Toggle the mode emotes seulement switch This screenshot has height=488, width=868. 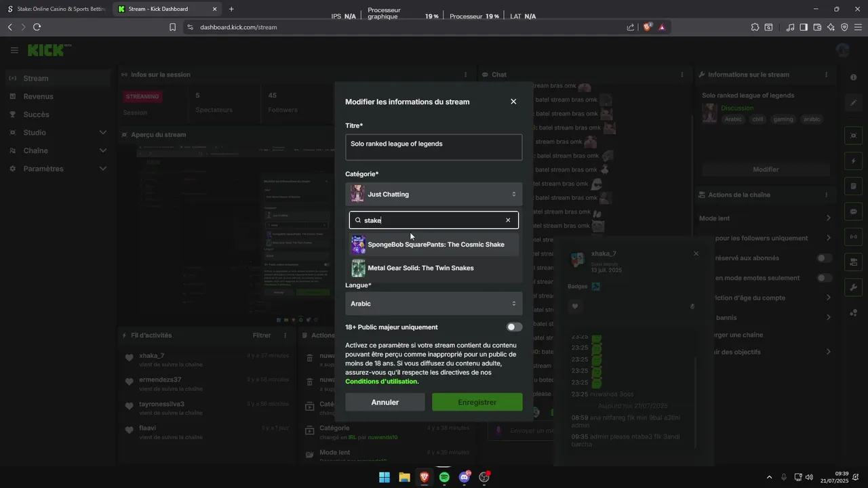click(x=825, y=278)
